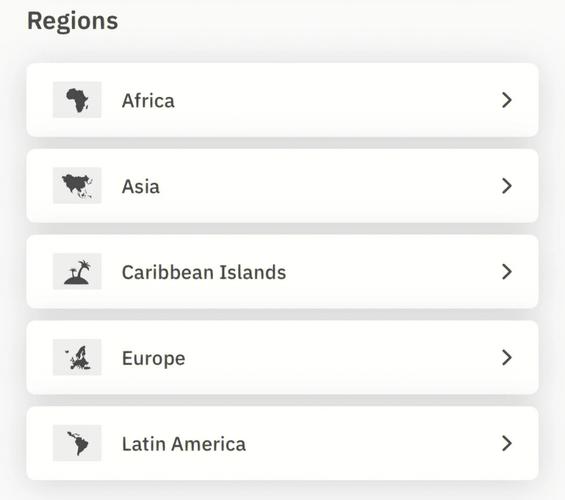
Task: Open Latin America via right chevron
Action: [507, 443]
